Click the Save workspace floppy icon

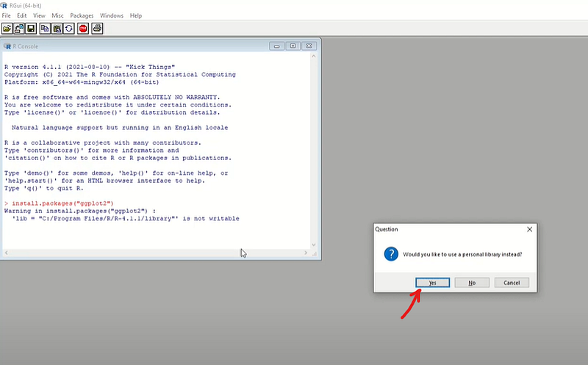coord(31,29)
